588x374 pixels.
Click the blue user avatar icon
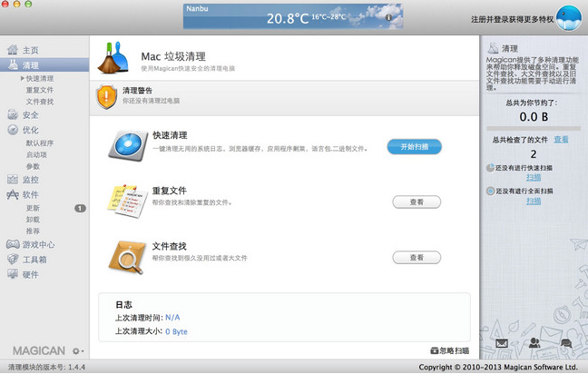[x=569, y=18]
